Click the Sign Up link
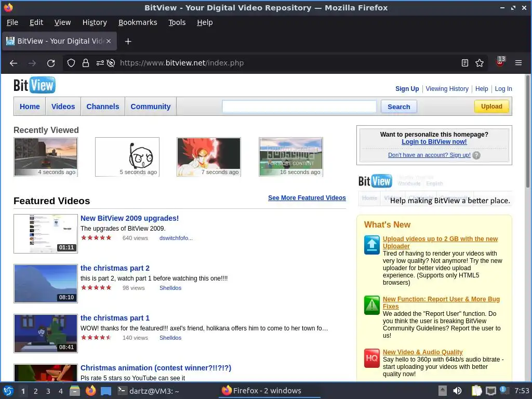 [x=407, y=88]
